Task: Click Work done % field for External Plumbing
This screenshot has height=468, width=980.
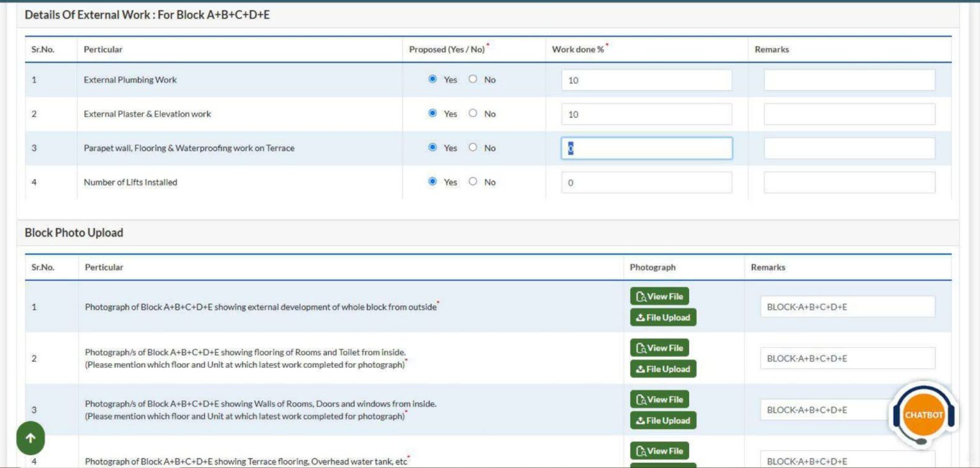Action: (646, 80)
